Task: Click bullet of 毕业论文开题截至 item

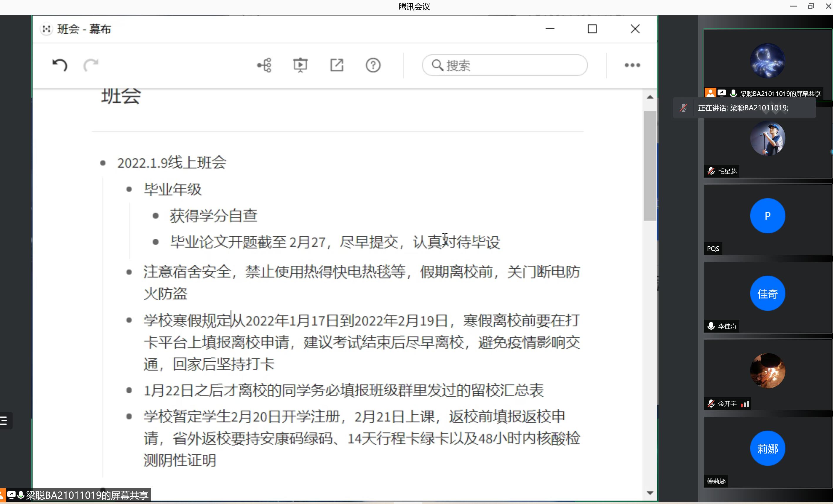Action: pyautogui.click(x=155, y=242)
